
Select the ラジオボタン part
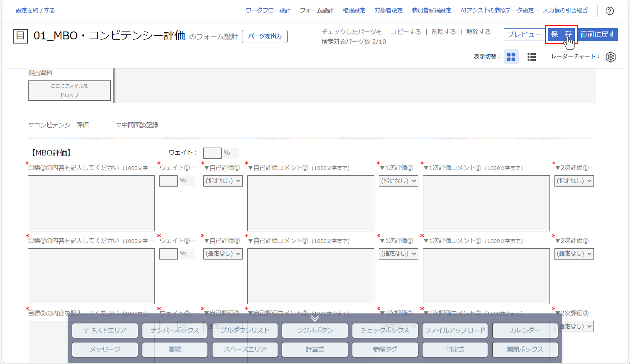click(x=315, y=330)
